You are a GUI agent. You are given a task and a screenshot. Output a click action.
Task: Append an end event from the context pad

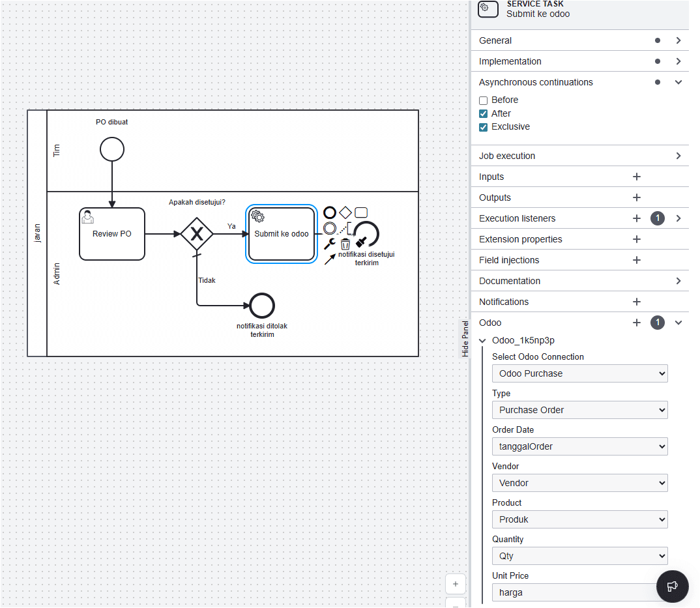coord(330,212)
